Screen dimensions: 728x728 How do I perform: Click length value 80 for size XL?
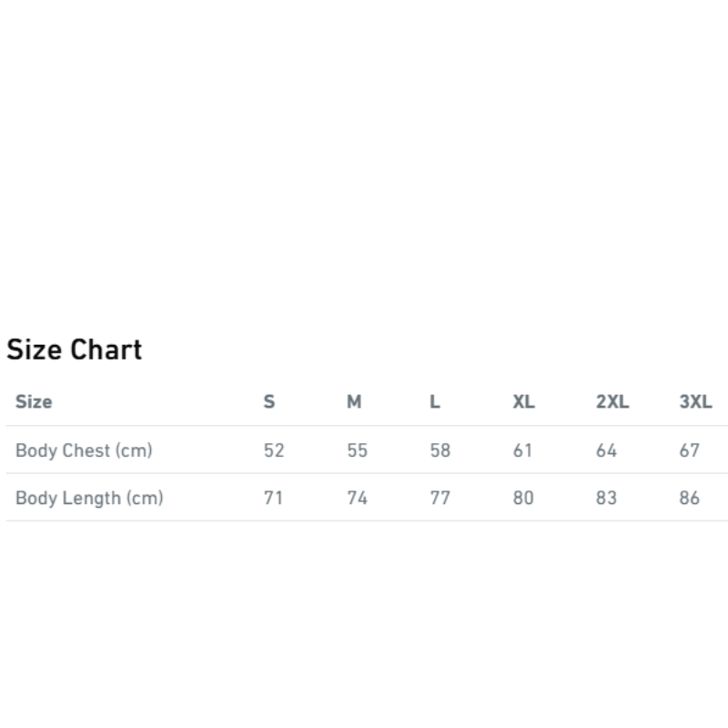523,498
